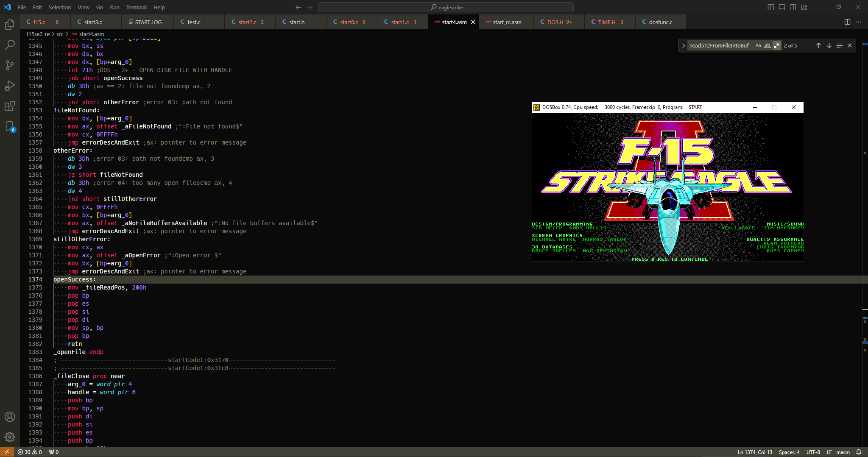
Task: Click inside the DOSBox game screen
Action: click(667, 187)
